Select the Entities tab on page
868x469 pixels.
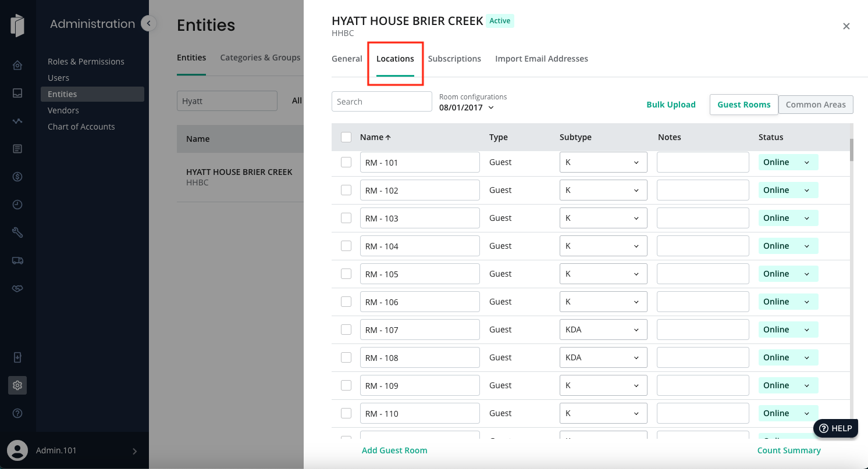coord(191,58)
